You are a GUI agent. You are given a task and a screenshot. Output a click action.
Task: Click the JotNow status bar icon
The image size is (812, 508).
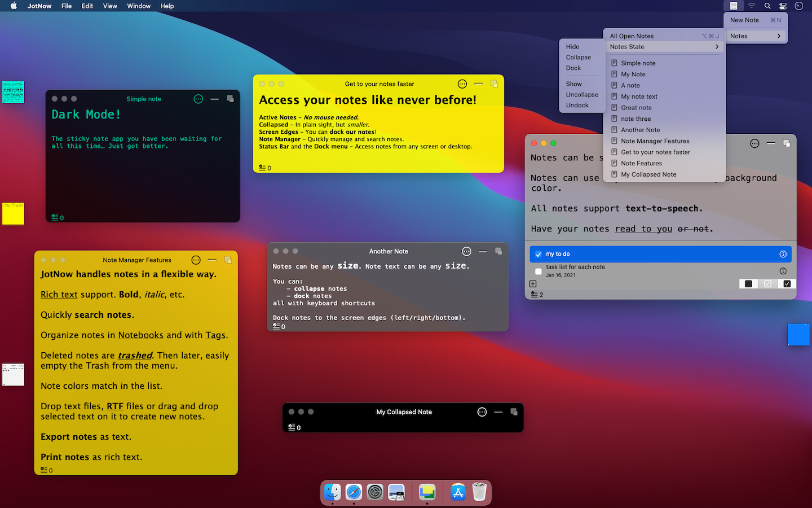(x=734, y=6)
